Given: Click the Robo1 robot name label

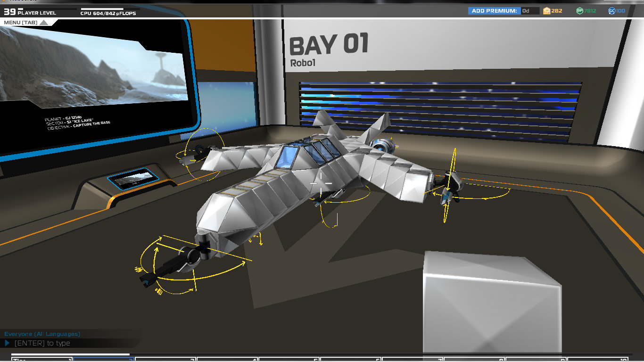Looking at the screenshot, I should pyautogui.click(x=303, y=63).
